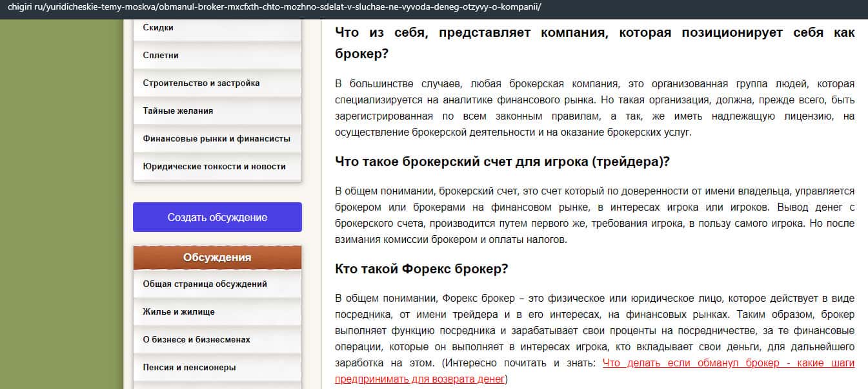Go to Строительство и застройка section

coord(201,83)
